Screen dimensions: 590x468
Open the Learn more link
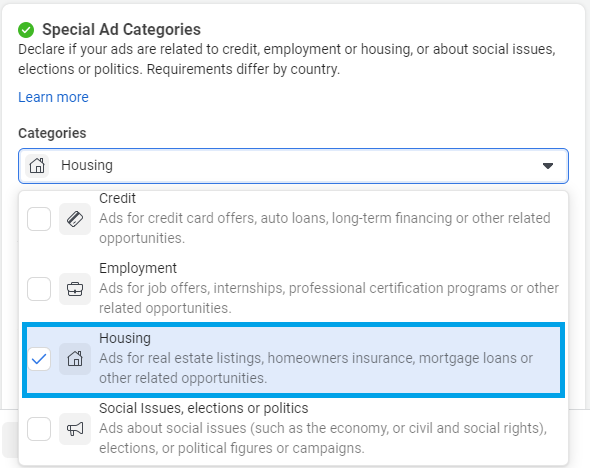pos(53,97)
